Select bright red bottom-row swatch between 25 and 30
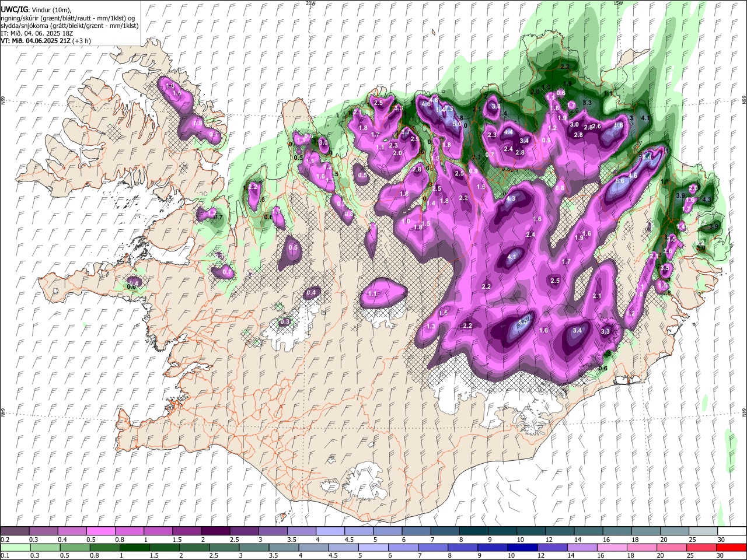The image size is (747, 560). (x=703, y=548)
